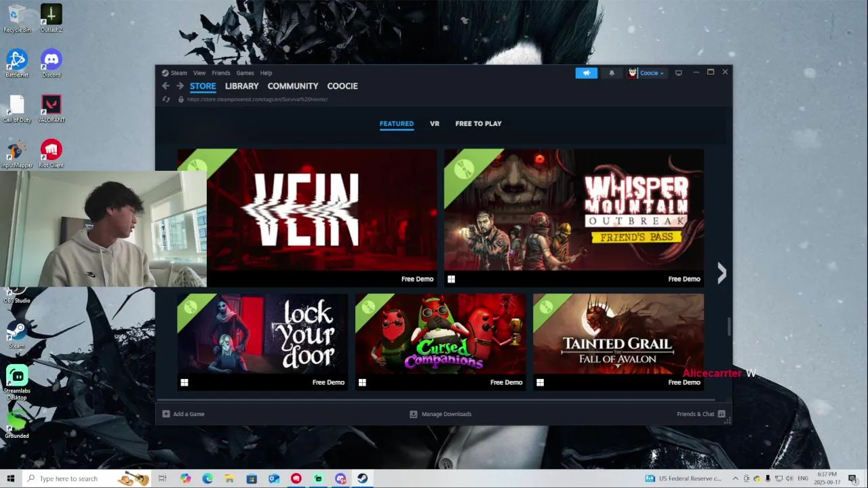868x488 pixels.
Task: Click the Friends & Chat label
Action: [x=696, y=414]
